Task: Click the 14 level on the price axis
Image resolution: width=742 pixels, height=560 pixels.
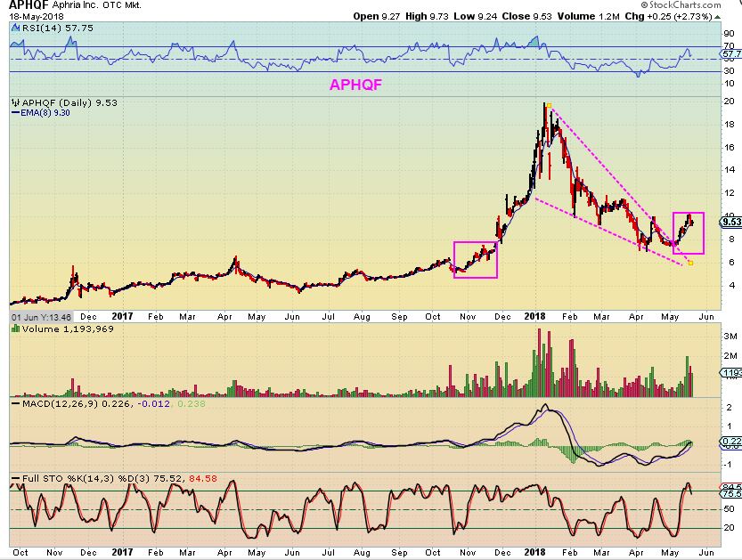Action: (x=729, y=170)
